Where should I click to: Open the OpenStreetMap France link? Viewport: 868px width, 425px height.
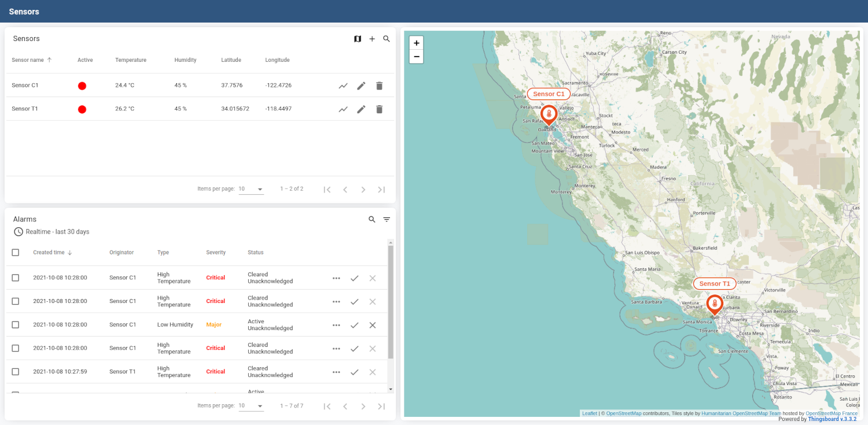click(832, 413)
